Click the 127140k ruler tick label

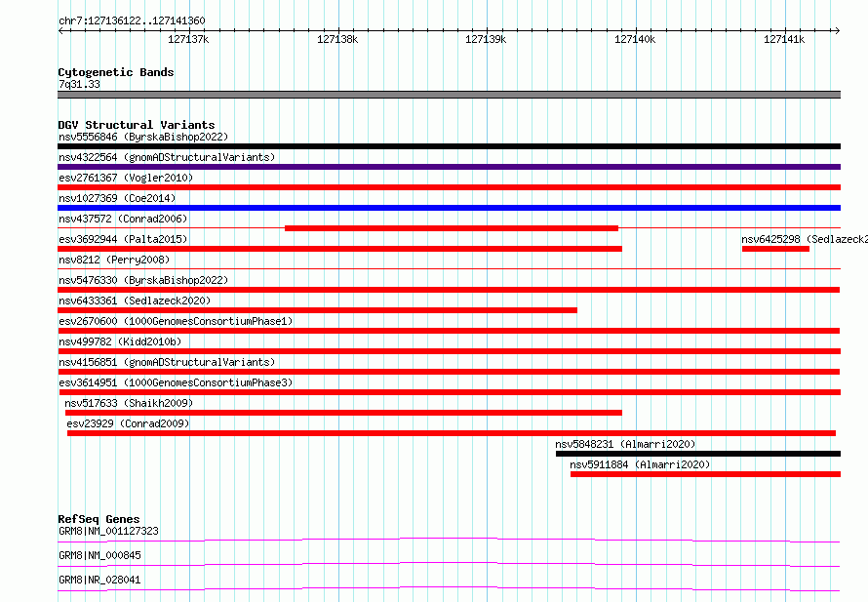(635, 39)
